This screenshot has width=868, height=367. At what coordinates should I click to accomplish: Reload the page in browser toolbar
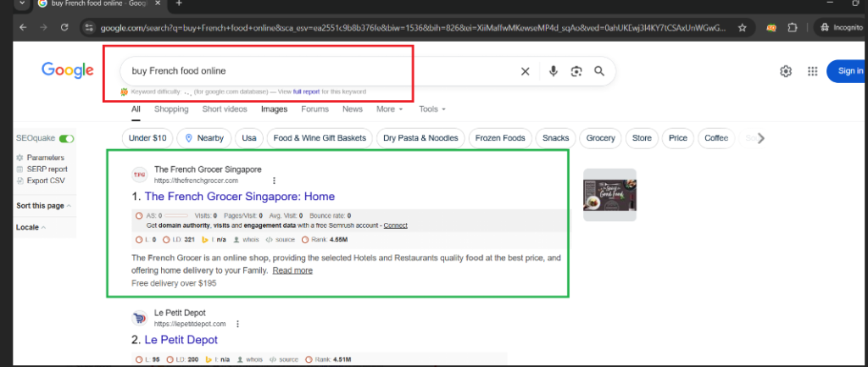tap(64, 28)
